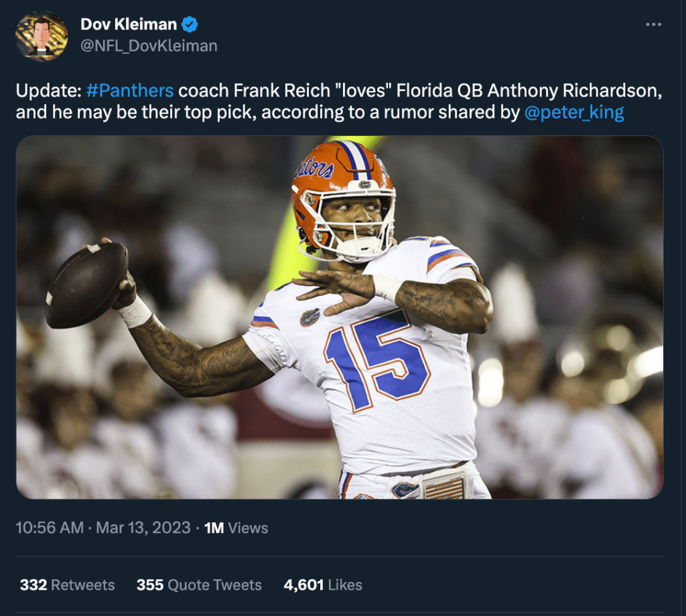Visit the @peter_king mention
This screenshot has width=686, height=616.
(573, 112)
